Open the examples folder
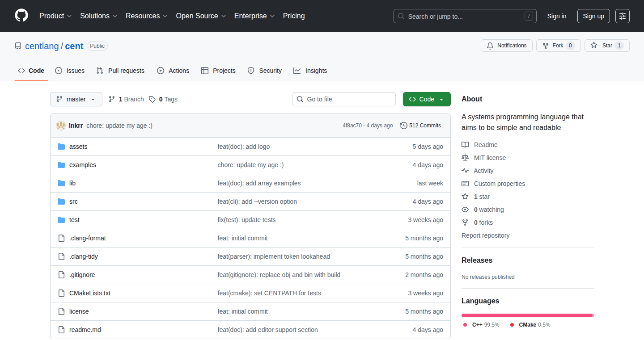644x340 pixels. [83, 165]
